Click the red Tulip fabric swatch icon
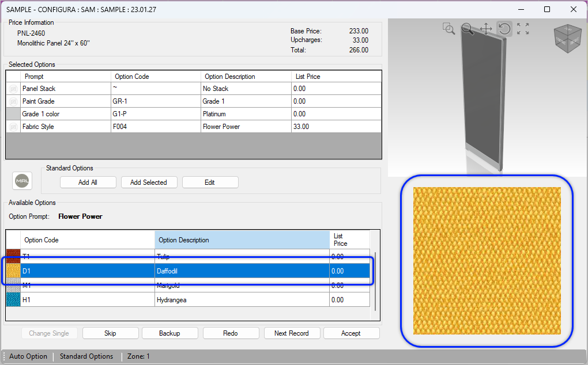 [12, 256]
